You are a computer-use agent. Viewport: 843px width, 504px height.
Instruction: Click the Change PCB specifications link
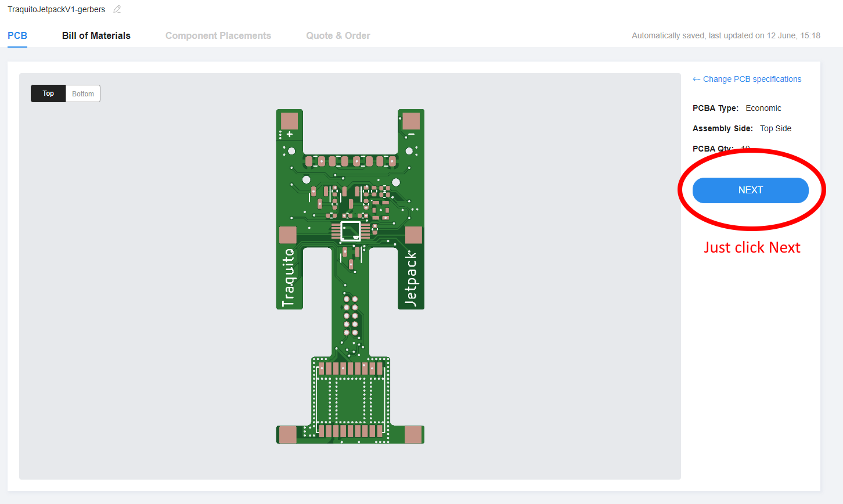(752, 79)
